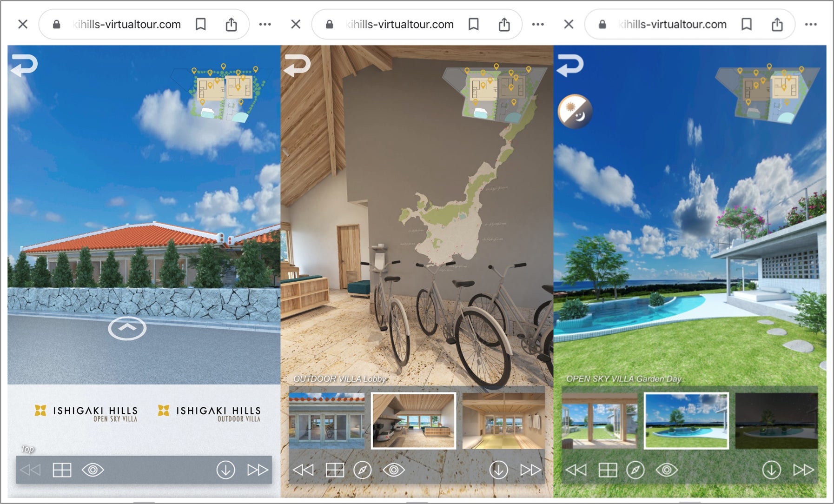Viewport: 834px width, 504px height.
Task: Collapse thumbnails with Garden panel down-arrow
Action: [771, 470]
